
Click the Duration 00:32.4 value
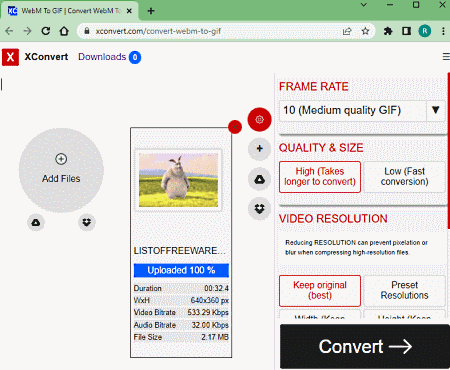(216, 288)
